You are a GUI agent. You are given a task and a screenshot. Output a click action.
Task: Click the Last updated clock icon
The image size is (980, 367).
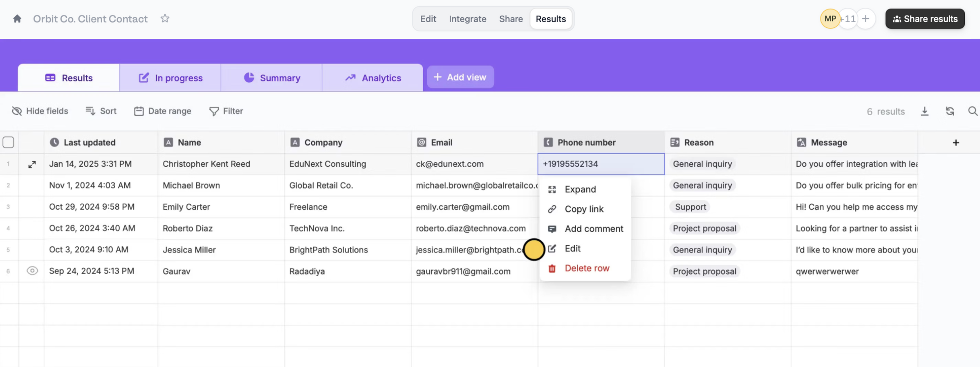click(x=54, y=142)
